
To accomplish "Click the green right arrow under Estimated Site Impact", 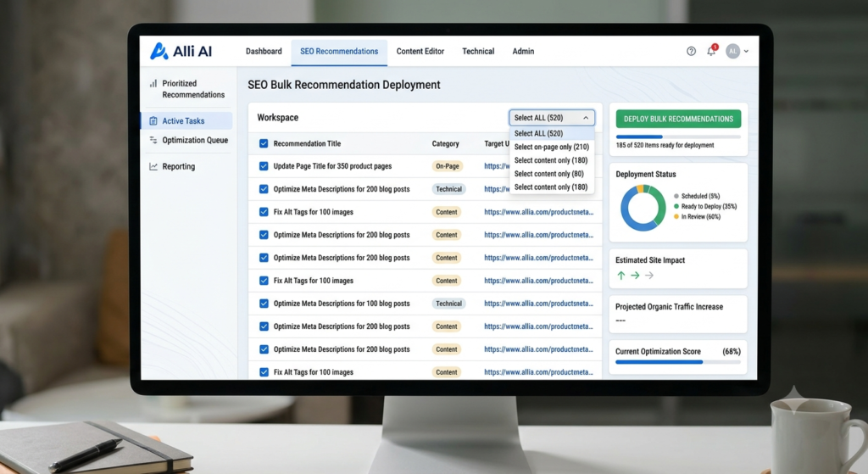I will [635, 276].
